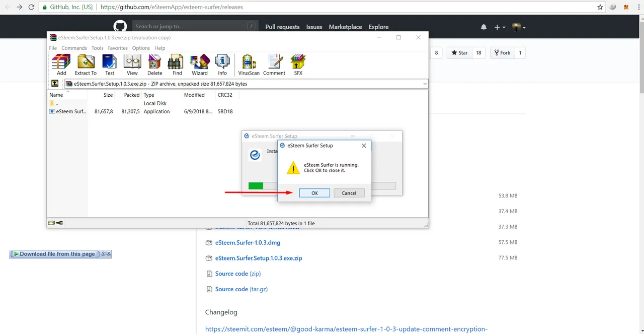Click the eSteem Surfer logo in installer
The height and width of the screenshot is (334, 644).
coord(255,155)
